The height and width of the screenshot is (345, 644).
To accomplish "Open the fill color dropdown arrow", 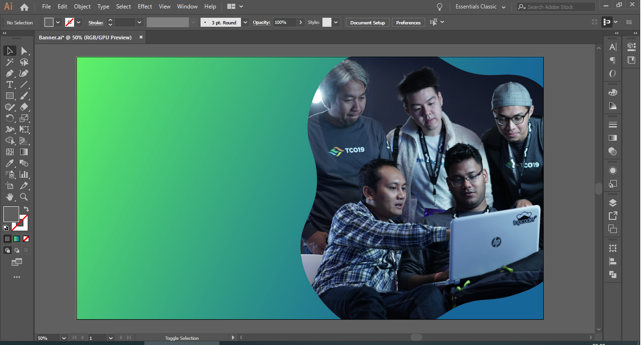I will [58, 22].
